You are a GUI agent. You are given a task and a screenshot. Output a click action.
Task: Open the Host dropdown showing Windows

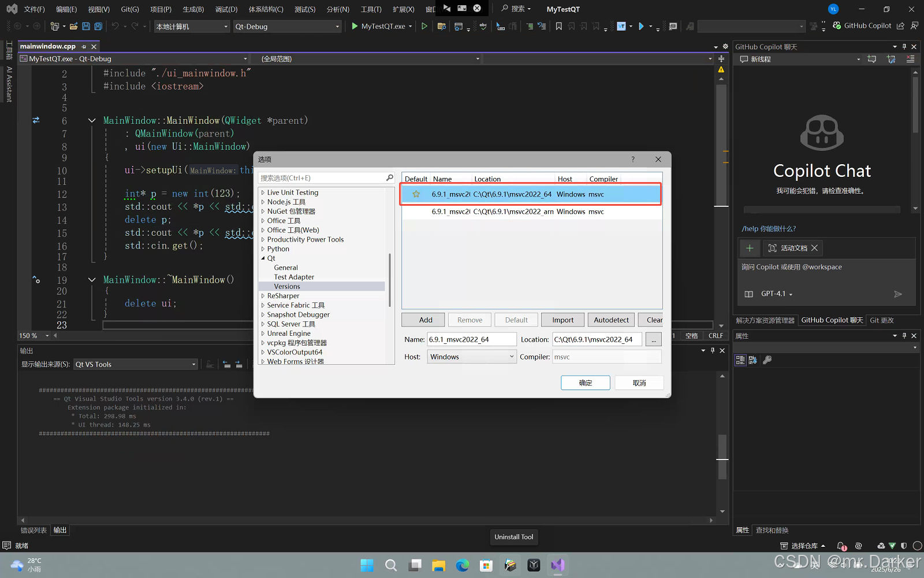pyautogui.click(x=471, y=357)
